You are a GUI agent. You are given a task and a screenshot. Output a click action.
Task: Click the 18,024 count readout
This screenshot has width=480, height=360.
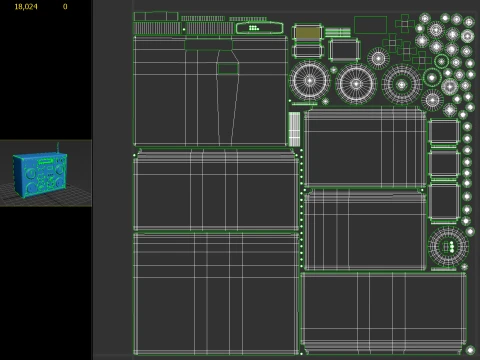click(26, 7)
